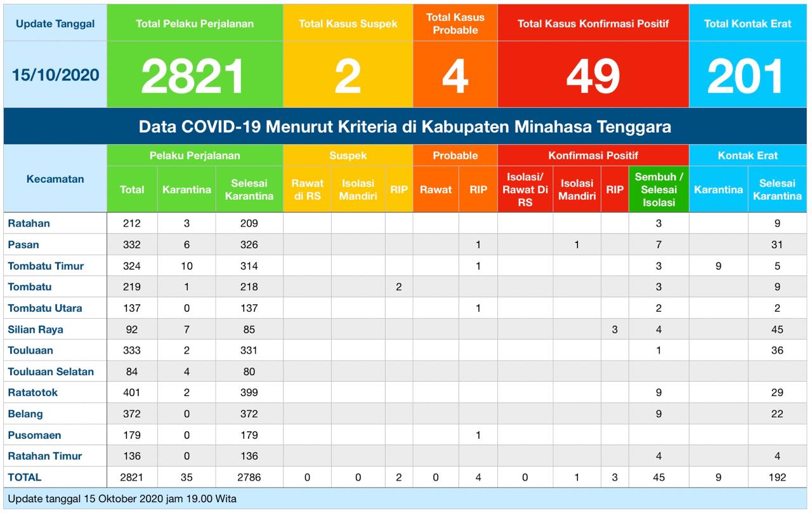Screen dimensions: 812x513
Task: Click the Sembuh / Selesai Isolasi green header
Action: coord(658,189)
